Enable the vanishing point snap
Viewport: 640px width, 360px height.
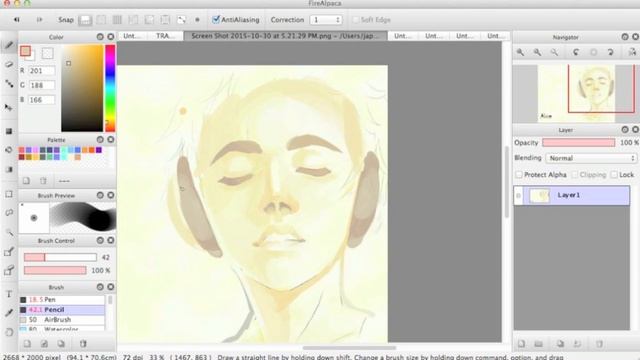pos(133,20)
